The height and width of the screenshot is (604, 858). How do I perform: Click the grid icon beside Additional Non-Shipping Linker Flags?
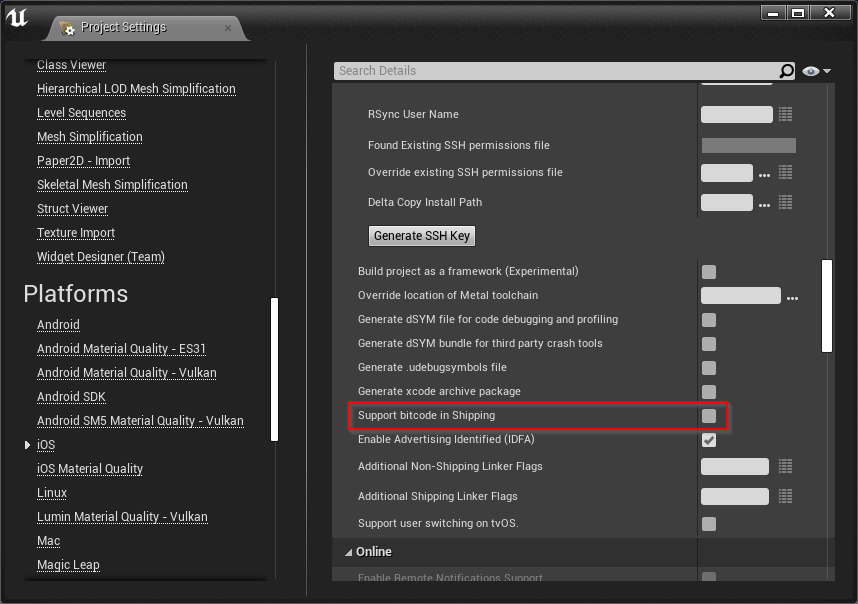(785, 466)
